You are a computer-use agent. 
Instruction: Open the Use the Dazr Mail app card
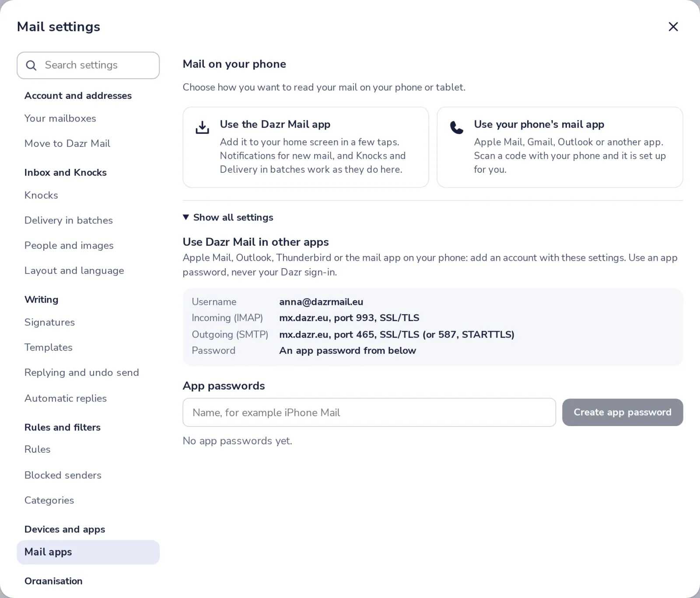[306, 147]
